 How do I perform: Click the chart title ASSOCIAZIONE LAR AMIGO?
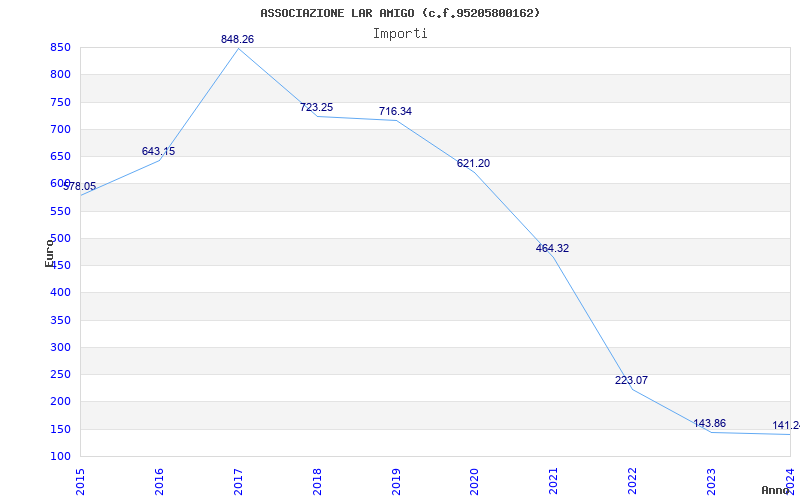click(400, 13)
